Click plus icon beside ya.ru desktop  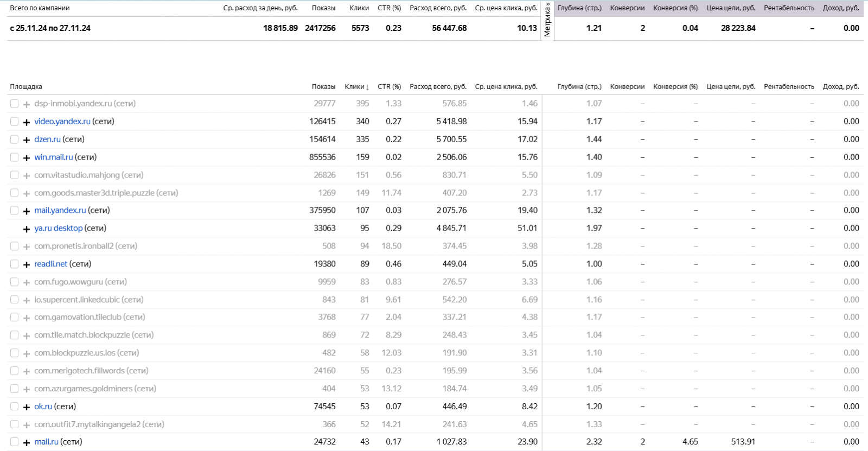point(26,229)
